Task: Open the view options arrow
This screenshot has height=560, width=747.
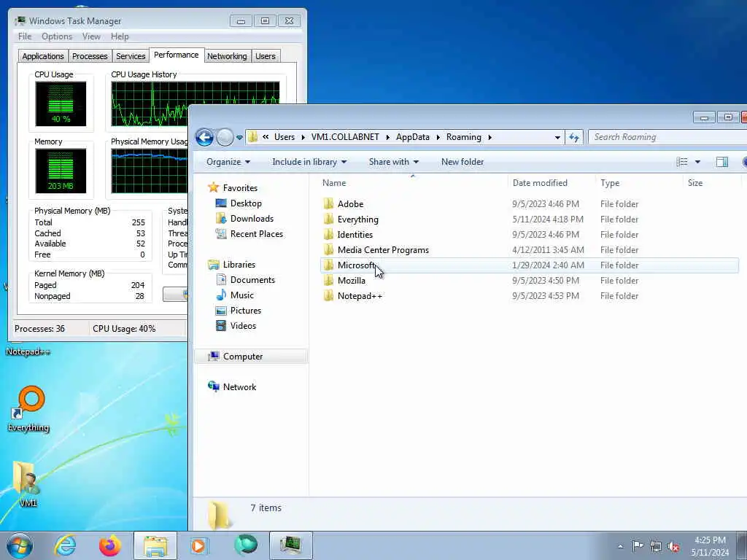Action: click(697, 162)
